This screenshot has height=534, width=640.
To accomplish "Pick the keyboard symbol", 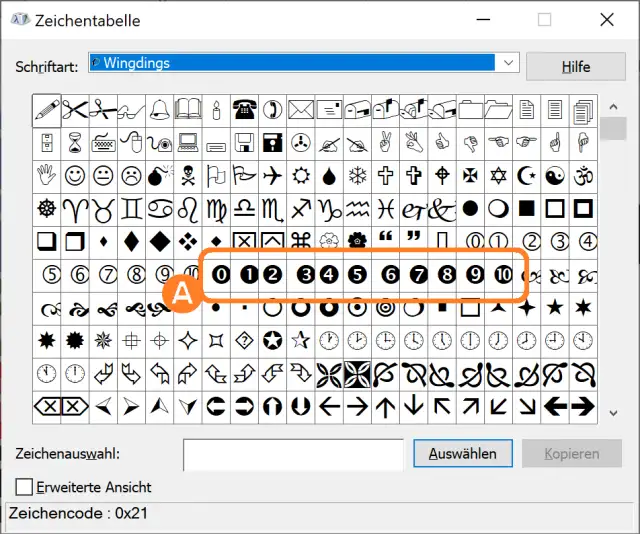I will point(103,143).
